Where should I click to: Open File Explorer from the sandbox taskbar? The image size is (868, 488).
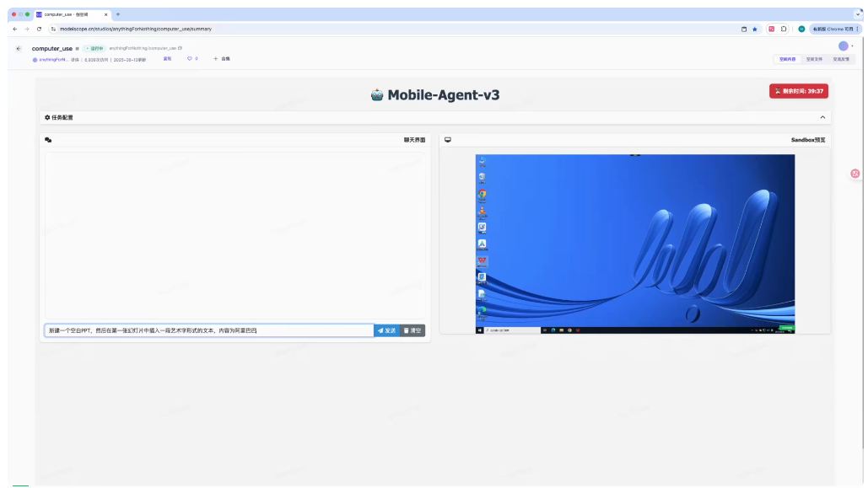[561, 330]
